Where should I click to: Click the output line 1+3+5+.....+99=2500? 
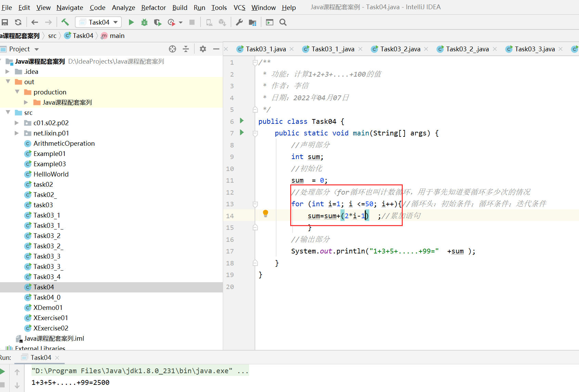click(x=70, y=382)
